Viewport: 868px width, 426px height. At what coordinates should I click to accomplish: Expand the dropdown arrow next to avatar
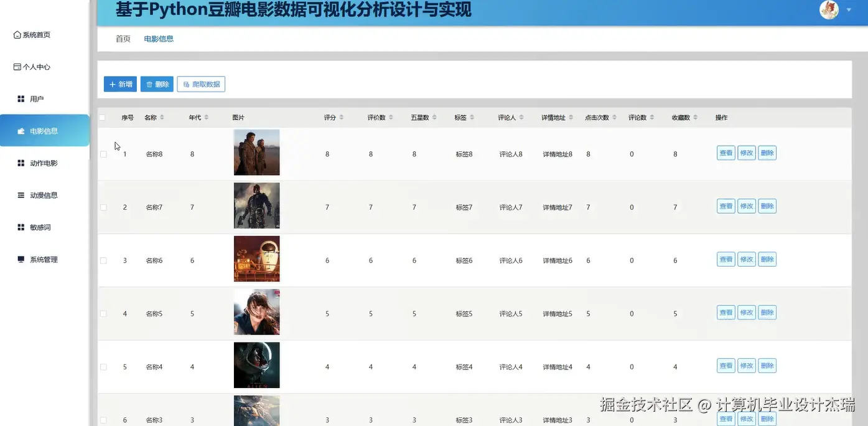(x=849, y=10)
